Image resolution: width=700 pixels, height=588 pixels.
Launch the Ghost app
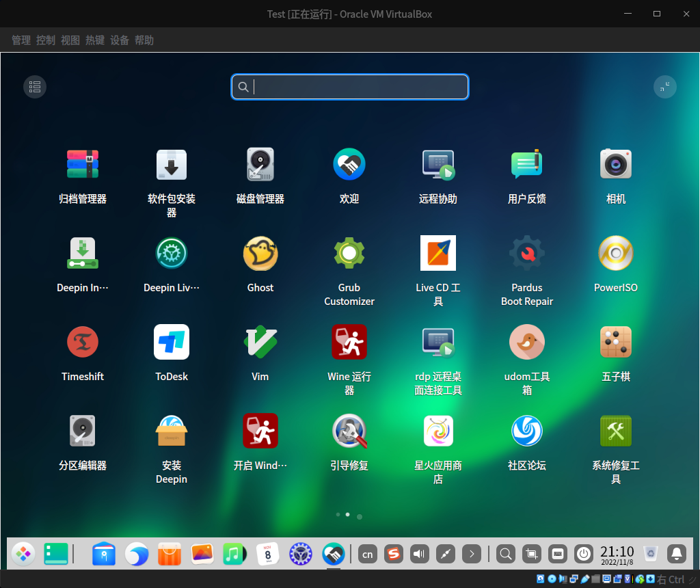[x=260, y=253]
